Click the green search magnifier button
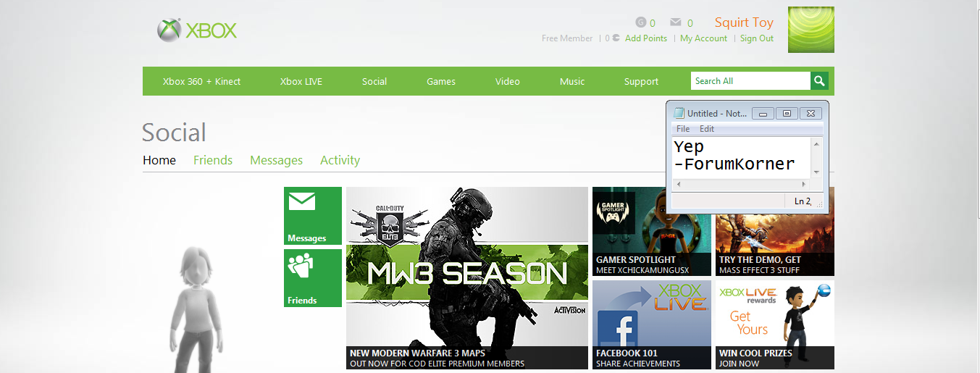 (x=819, y=81)
